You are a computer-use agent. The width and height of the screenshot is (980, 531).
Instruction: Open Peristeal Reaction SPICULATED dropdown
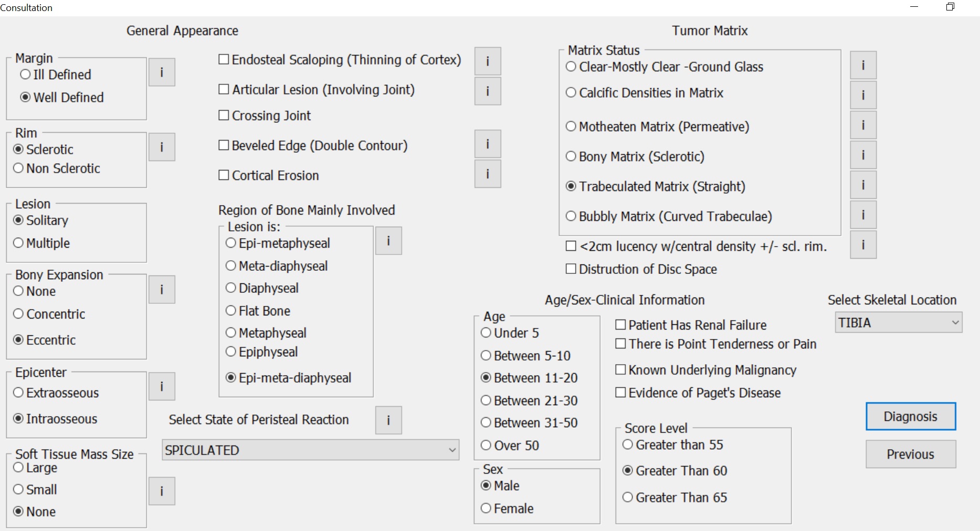click(311, 450)
